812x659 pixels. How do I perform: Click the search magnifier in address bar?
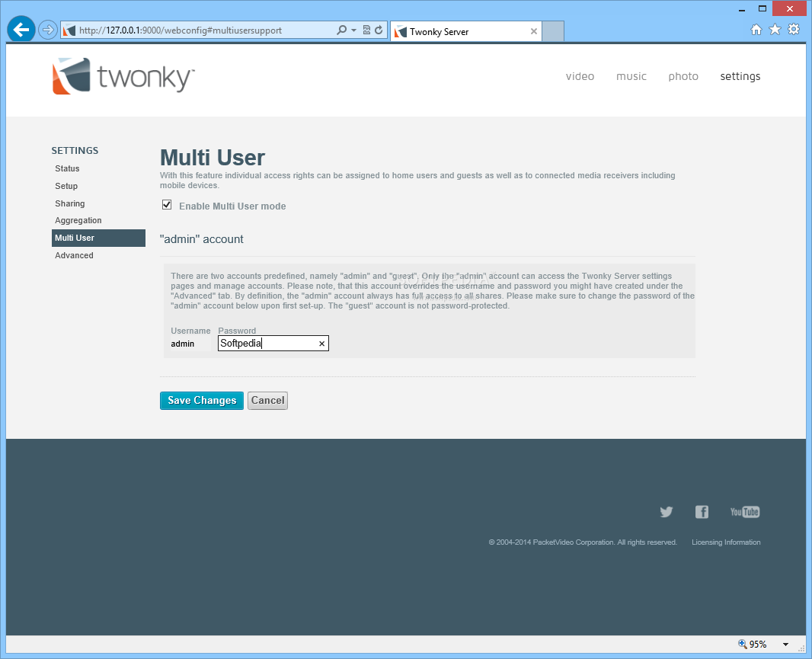[x=342, y=30]
